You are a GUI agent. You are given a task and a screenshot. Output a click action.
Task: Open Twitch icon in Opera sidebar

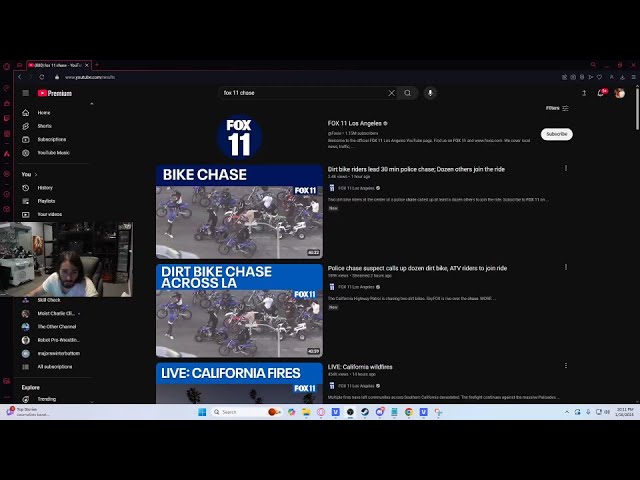click(7, 118)
